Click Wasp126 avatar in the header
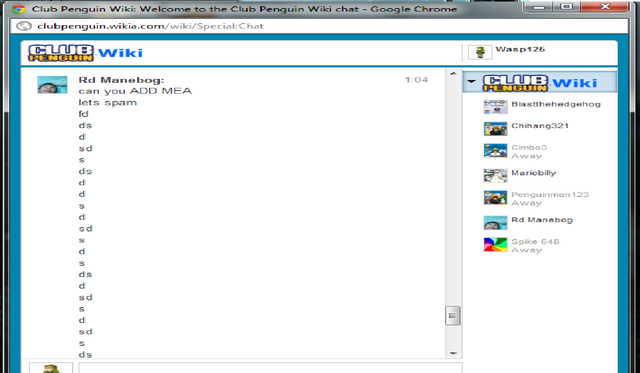The height and width of the screenshot is (373, 640). (480, 52)
